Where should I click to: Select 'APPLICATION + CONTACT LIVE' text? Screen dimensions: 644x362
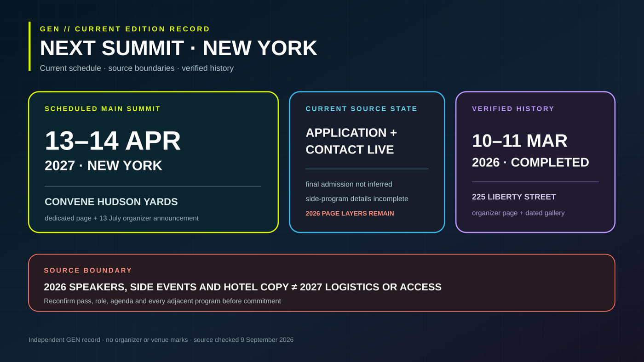coord(351,141)
